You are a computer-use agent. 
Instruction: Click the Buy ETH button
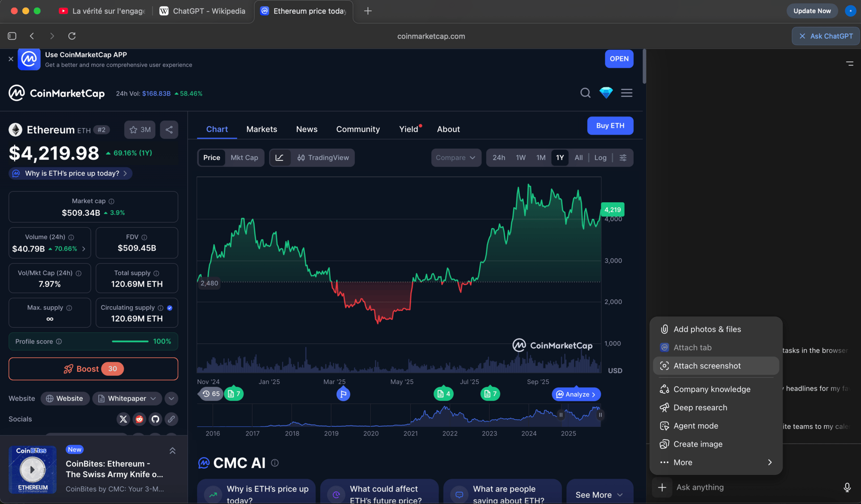click(x=610, y=126)
